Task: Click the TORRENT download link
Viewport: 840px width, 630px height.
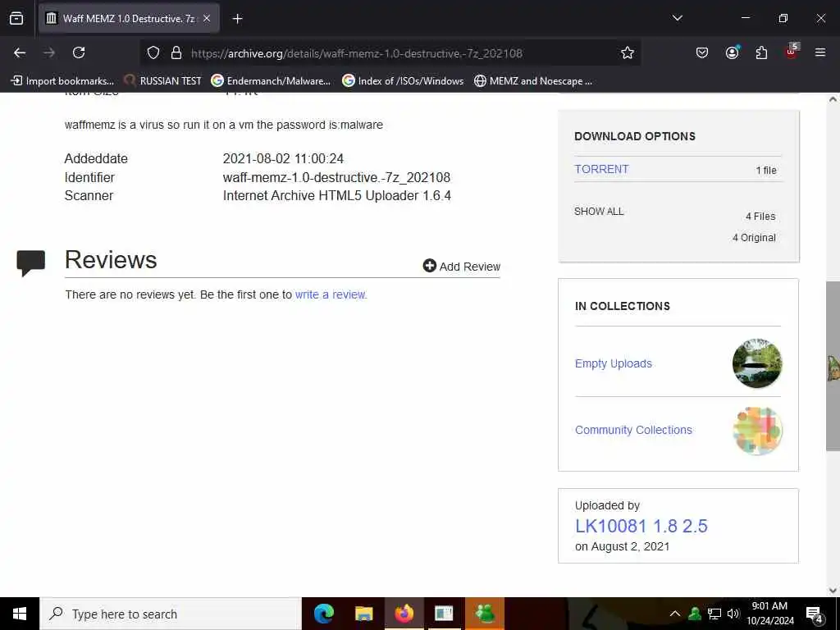Action: pyautogui.click(x=601, y=169)
